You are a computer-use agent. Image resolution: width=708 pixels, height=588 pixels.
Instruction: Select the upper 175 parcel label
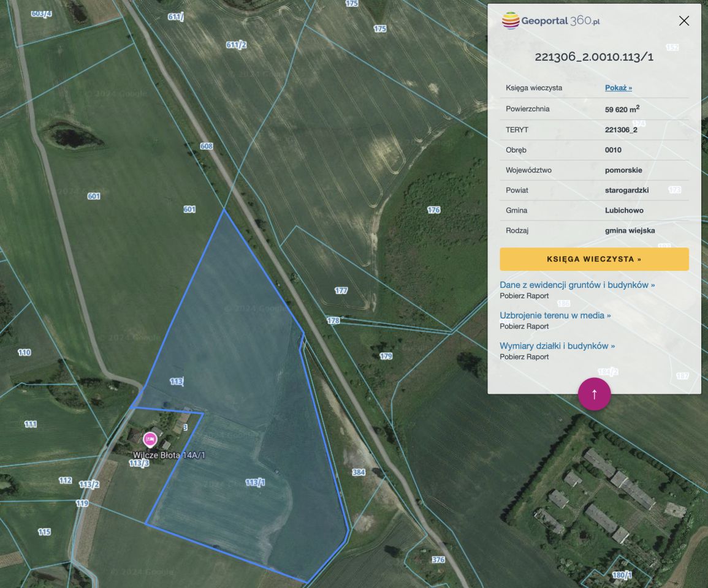[x=352, y=3]
